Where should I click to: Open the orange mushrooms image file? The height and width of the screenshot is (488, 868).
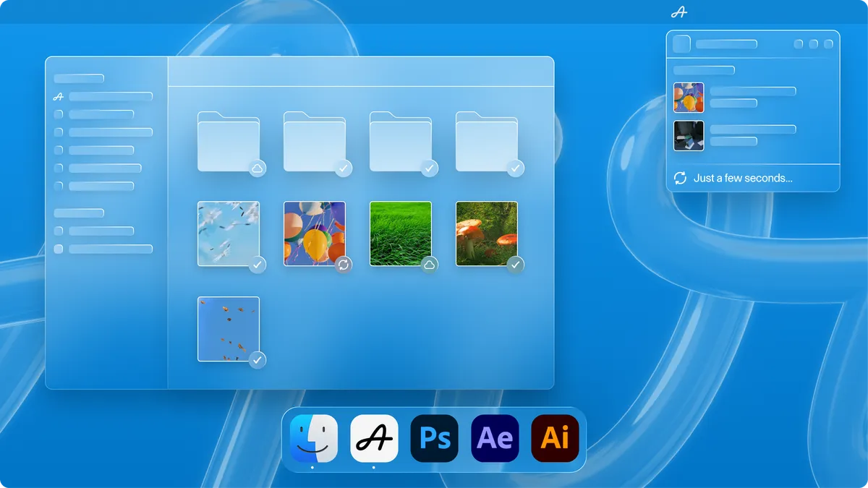[x=487, y=234]
